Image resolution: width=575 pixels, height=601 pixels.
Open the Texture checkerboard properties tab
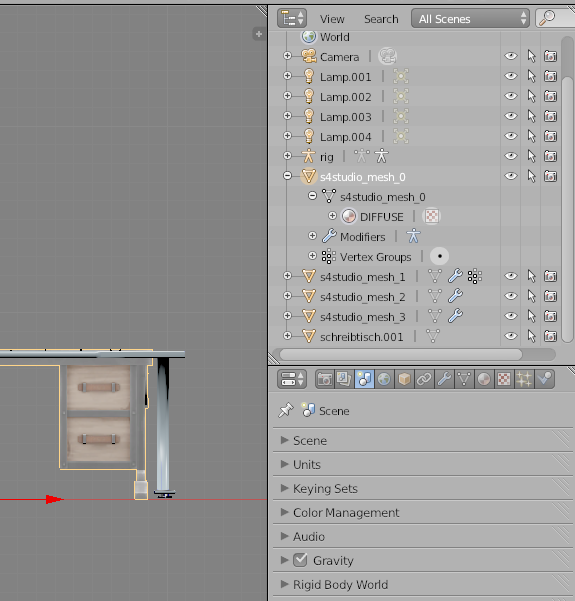504,379
